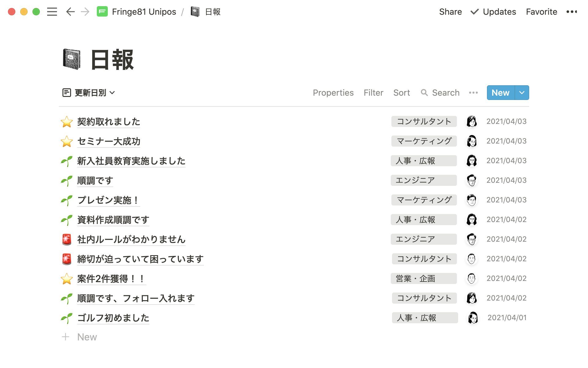Screen dimensions: 588x368
Task: Open the dropdown arrow next to New
Action: click(522, 93)
